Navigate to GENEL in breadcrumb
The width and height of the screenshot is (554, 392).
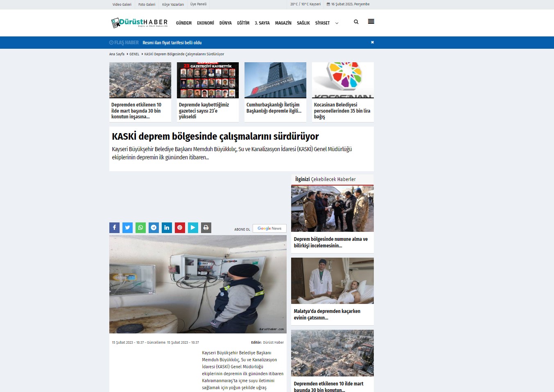[134, 54]
